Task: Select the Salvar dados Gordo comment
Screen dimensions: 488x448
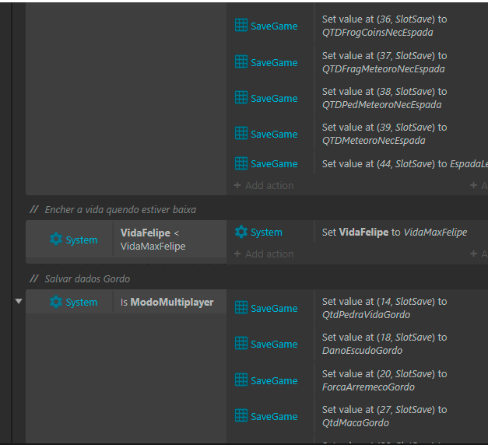Action: [87, 278]
